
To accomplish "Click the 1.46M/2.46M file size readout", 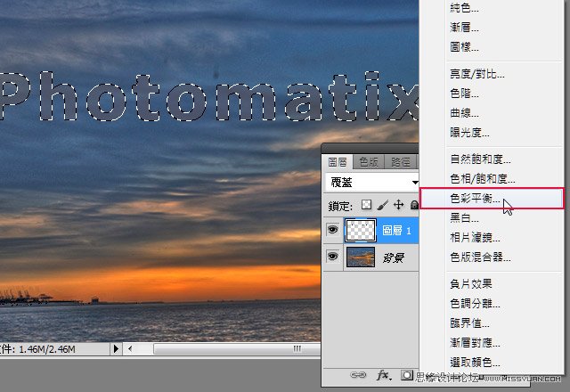I will tap(47, 349).
